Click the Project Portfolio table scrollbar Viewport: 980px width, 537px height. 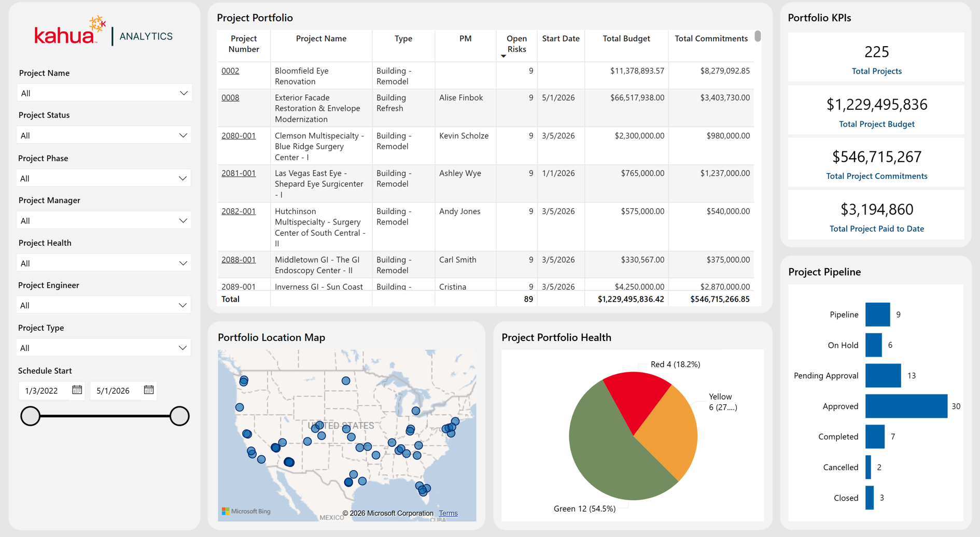click(758, 36)
